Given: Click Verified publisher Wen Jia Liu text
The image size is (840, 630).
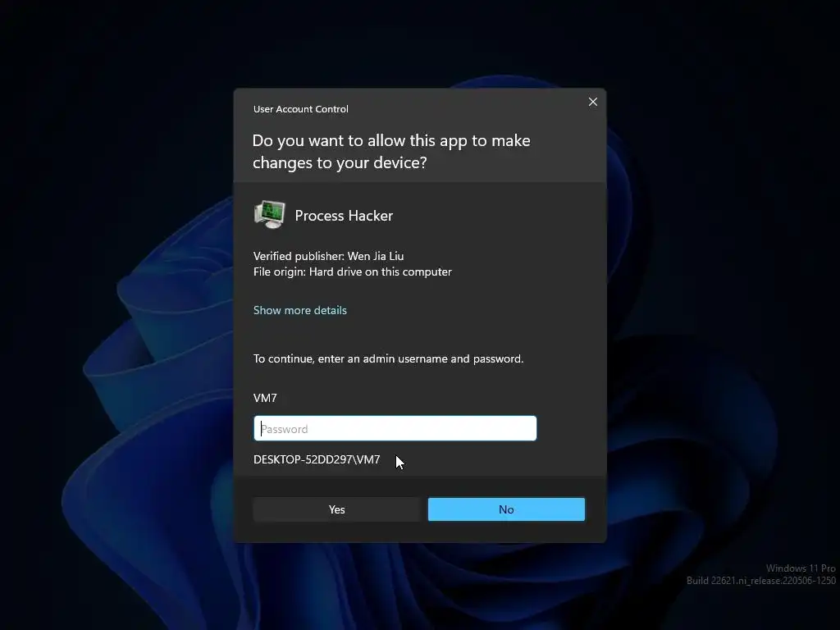Looking at the screenshot, I should click(x=328, y=256).
